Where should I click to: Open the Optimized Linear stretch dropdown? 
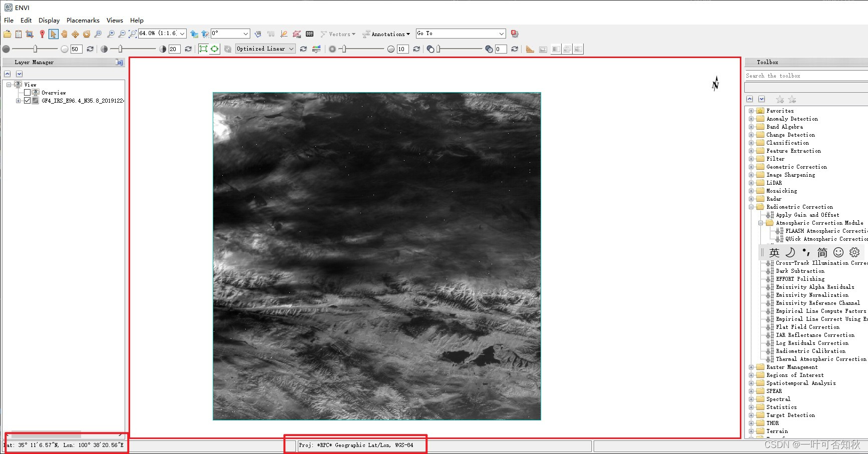click(291, 49)
